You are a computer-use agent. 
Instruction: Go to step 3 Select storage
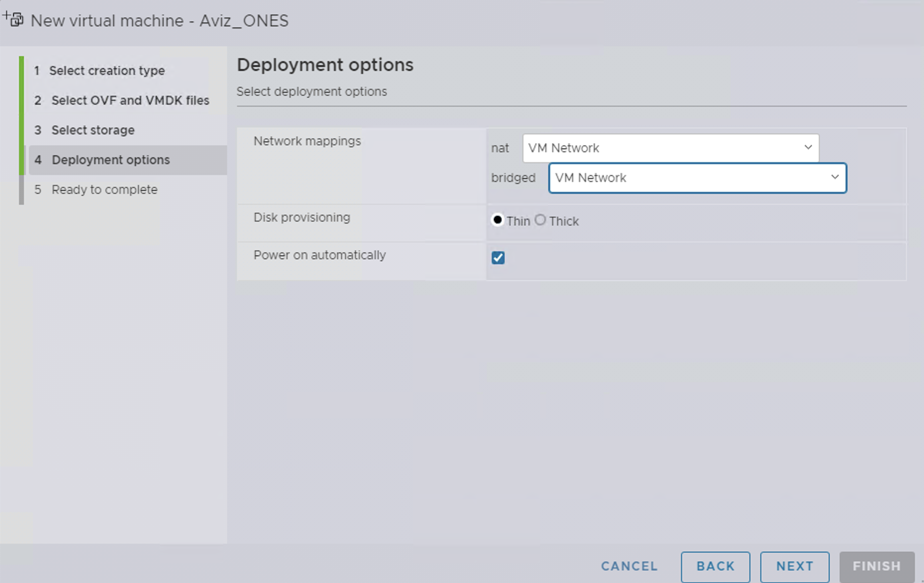click(x=93, y=130)
